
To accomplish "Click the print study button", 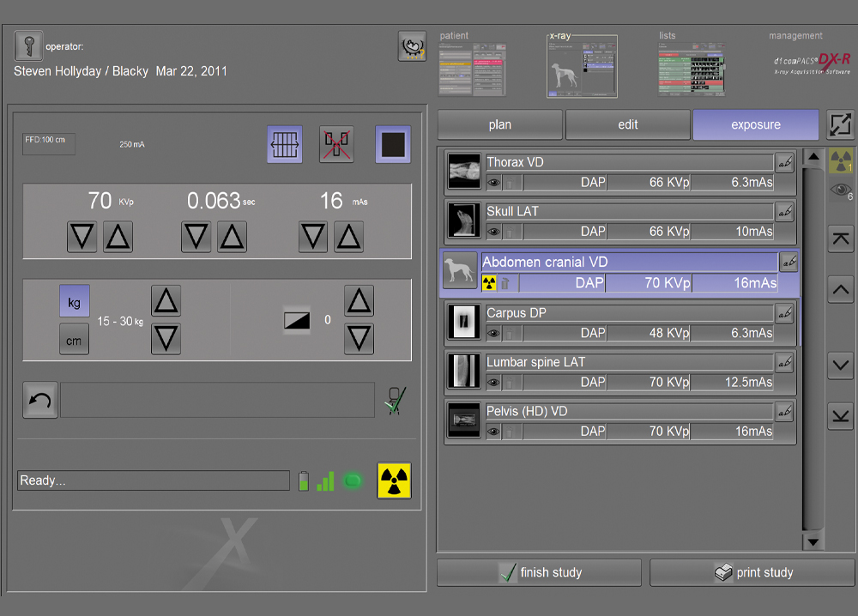I will pos(752,572).
